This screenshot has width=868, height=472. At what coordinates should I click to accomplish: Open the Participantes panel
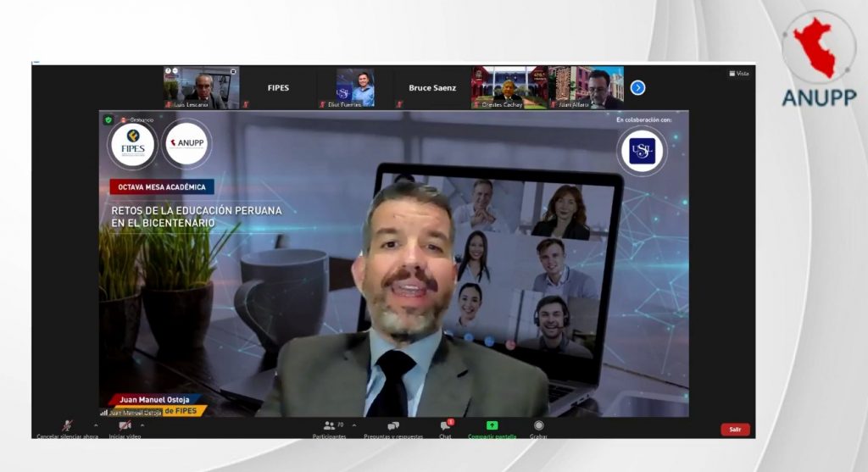click(x=330, y=429)
